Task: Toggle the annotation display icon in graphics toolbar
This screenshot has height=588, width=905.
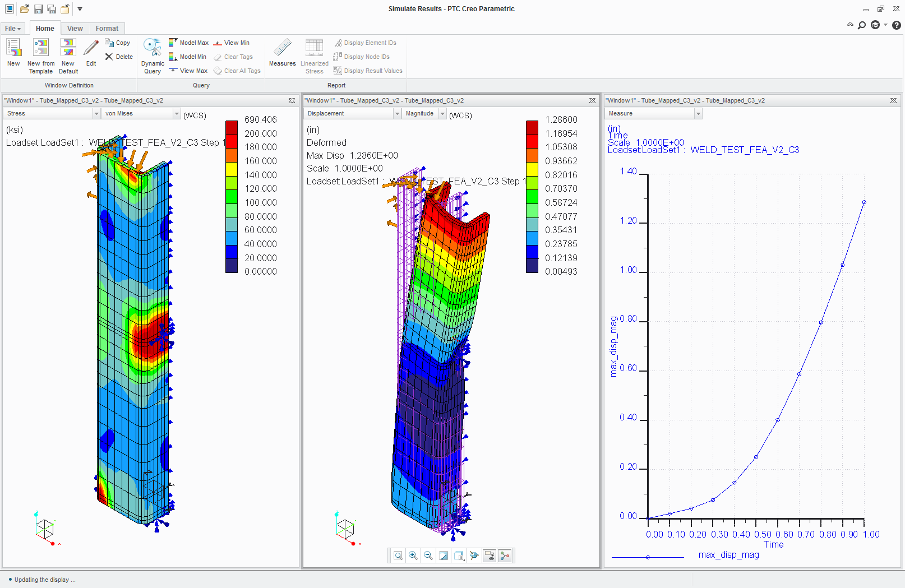Action: (490, 555)
